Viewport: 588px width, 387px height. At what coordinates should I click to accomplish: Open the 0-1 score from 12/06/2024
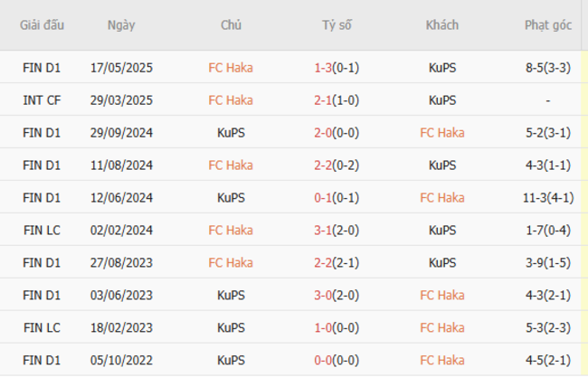point(323,198)
